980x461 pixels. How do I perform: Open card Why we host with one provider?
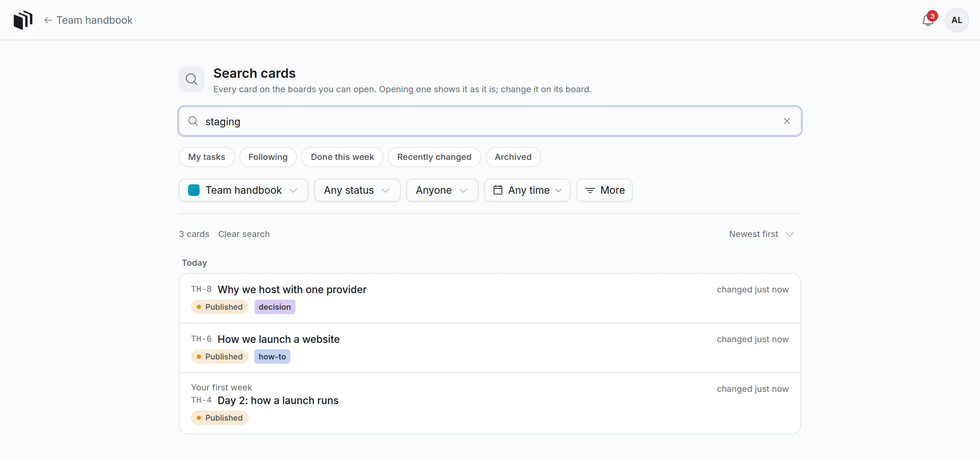click(490, 298)
